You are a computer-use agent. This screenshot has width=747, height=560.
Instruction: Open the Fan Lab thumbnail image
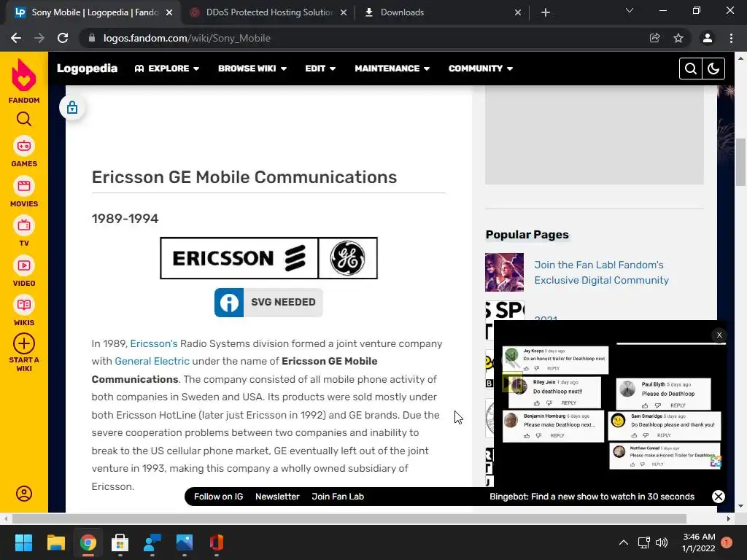click(x=505, y=273)
